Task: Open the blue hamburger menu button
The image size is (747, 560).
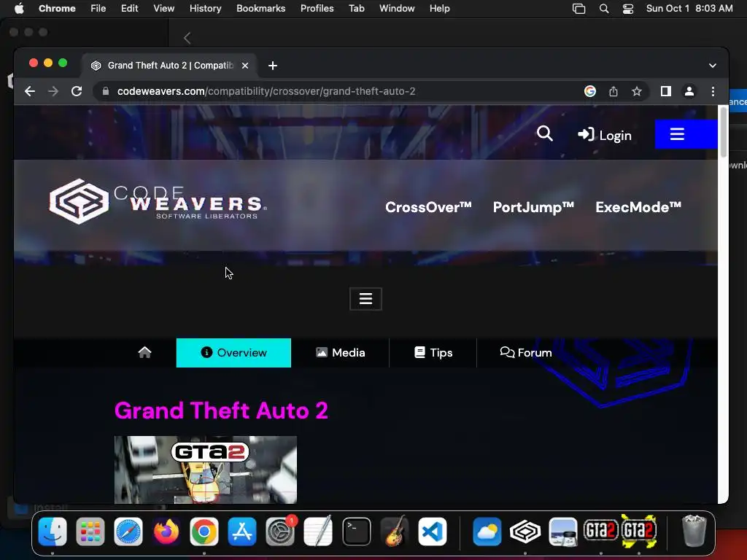Action: (686, 134)
